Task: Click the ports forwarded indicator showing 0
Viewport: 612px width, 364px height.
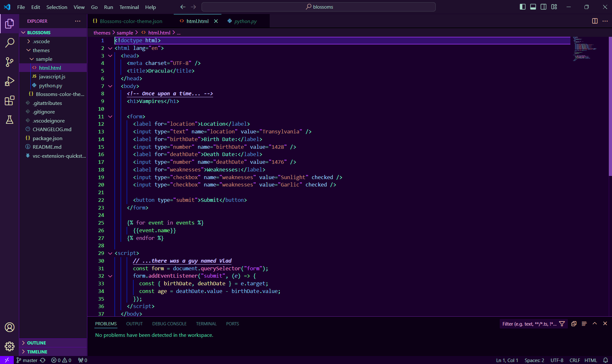Action: click(83, 360)
